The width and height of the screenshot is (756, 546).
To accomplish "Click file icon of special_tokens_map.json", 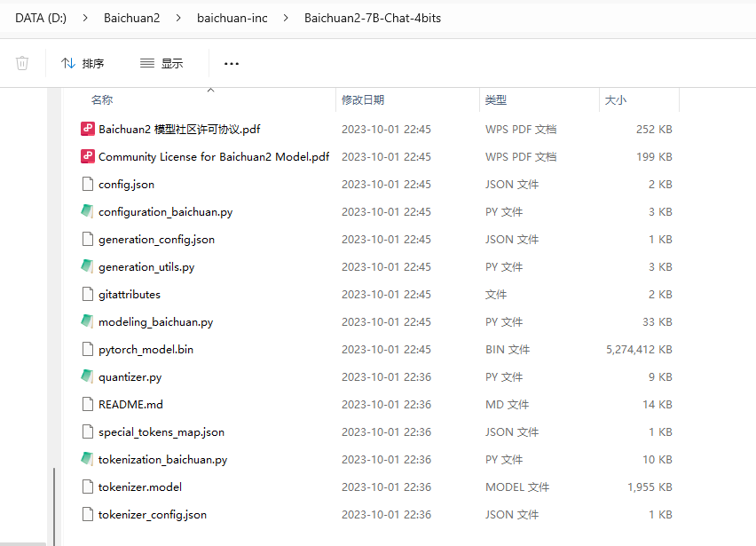I will pyautogui.click(x=87, y=431).
